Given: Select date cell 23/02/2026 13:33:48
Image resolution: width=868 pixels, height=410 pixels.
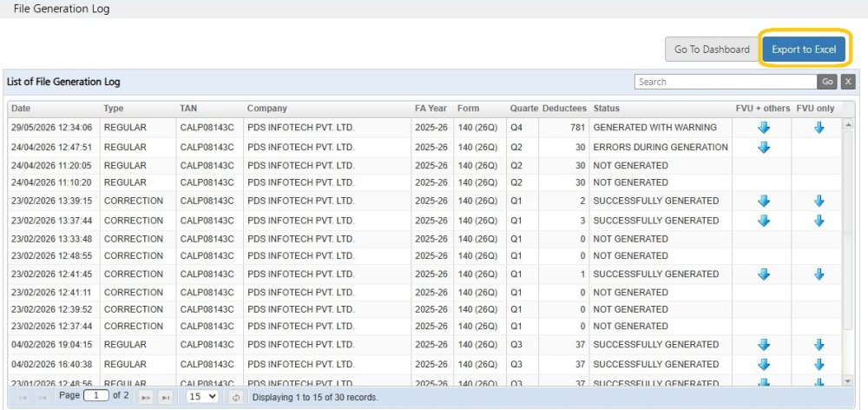Looking at the screenshot, I should tap(51, 239).
